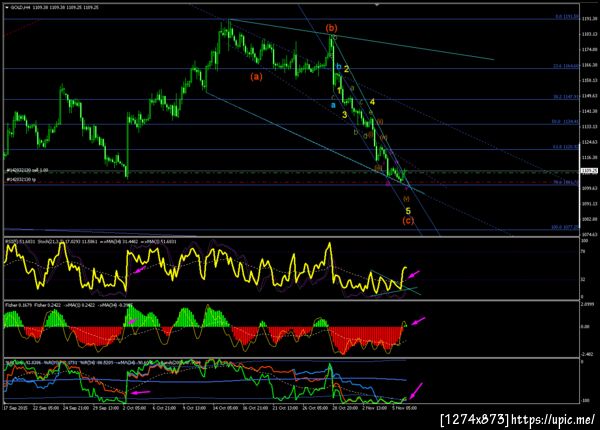
Task: Click the 29 Sep 13:00 time label
Action: [106, 408]
